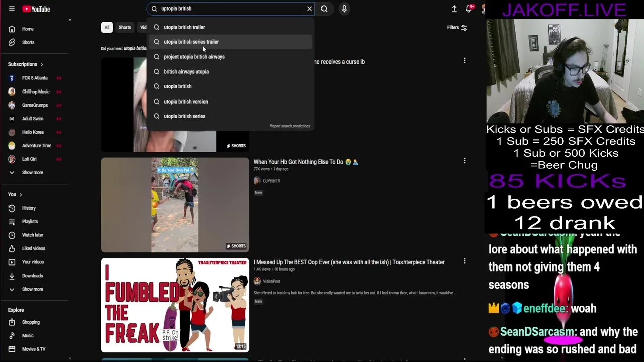This screenshot has width=644, height=362.
Task: Open 'Your videos' in the sidebar
Action: [35, 262]
